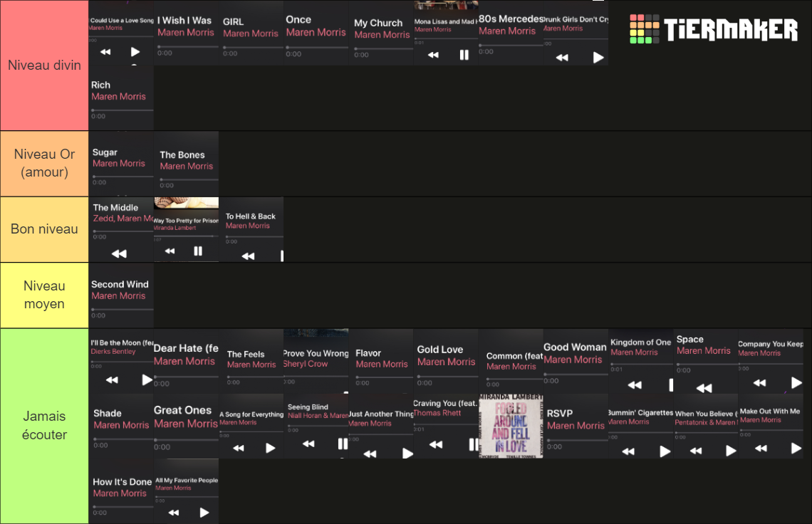
Task: Play Make Out With Me tile
Action: (x=796, y=449)
